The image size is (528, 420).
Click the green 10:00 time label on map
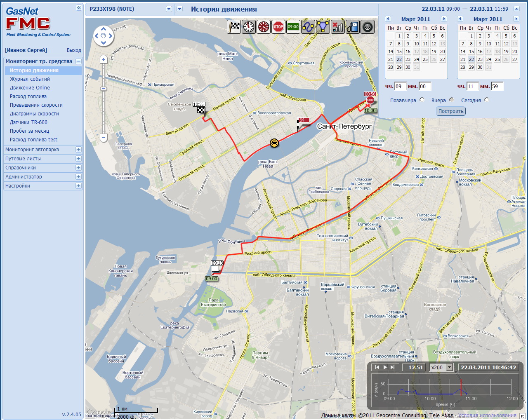click(x=370, y=110)
